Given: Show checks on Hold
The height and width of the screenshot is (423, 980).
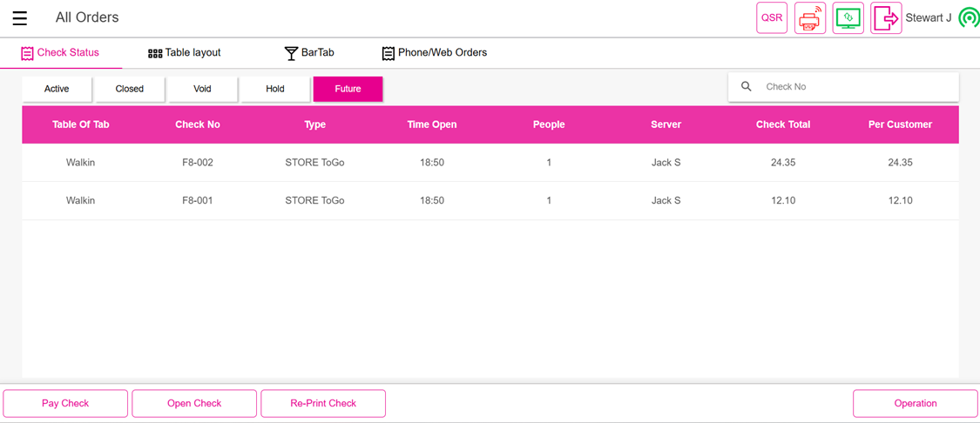Looking at the screenshot, I should pyautogui.click(x=275, y=89).
